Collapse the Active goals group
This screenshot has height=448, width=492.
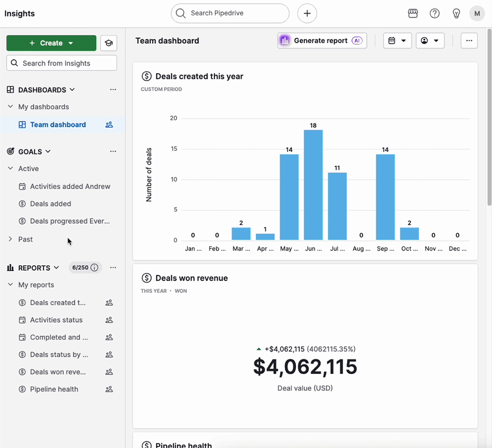pyautogui.click(x=10, y=168)
